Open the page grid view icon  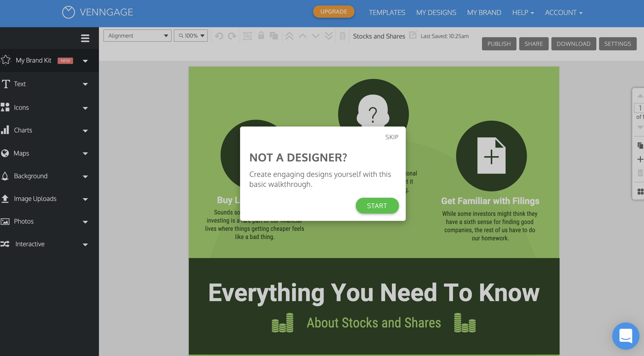point(640,192)
